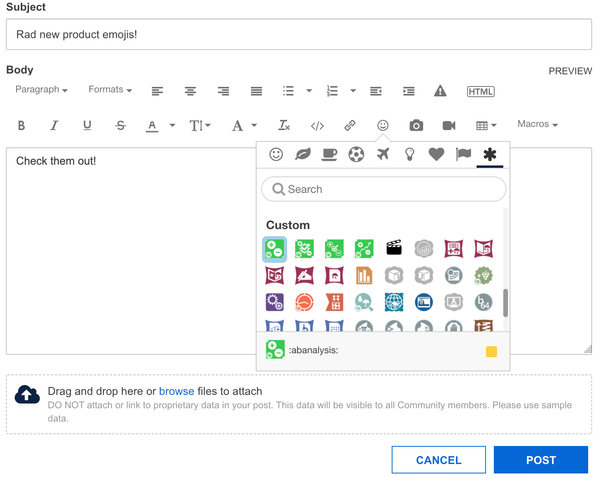Click the insert code sample icon
The width and height of the screenshot is (607, 490).
(x=317, y=125)
